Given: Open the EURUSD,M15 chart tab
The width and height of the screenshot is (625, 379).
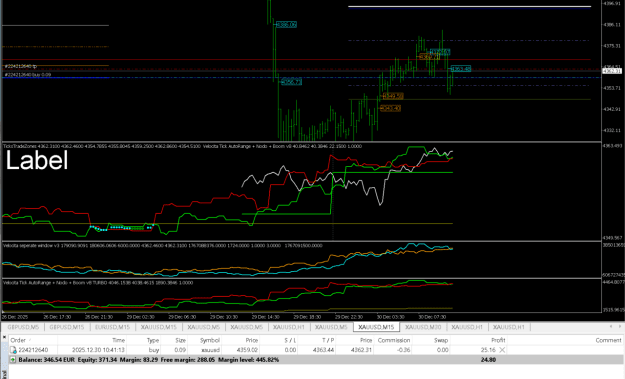Looking at the screenshot, I should coord(112,327).
